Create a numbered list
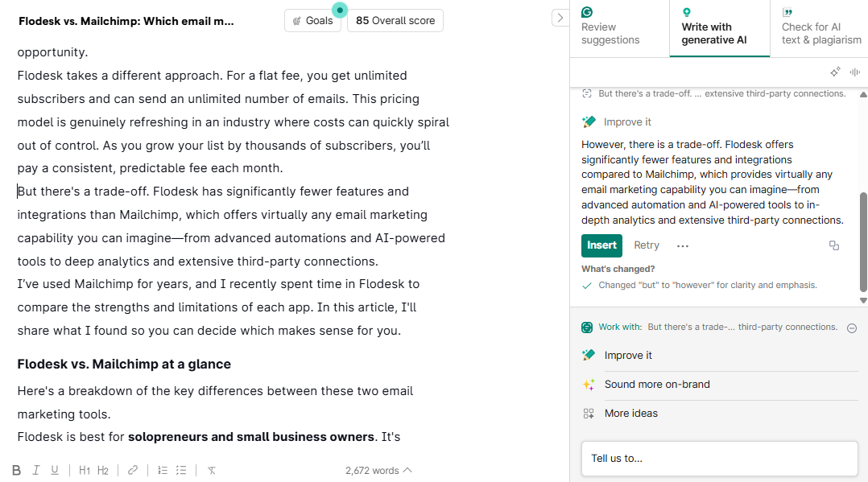Viewport: 868px width, 482px height. 163,471
